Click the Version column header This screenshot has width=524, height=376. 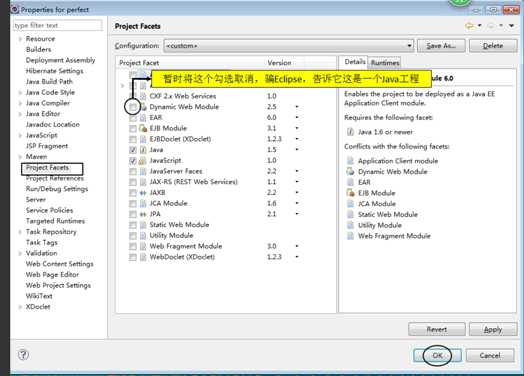tap(279, 63)
